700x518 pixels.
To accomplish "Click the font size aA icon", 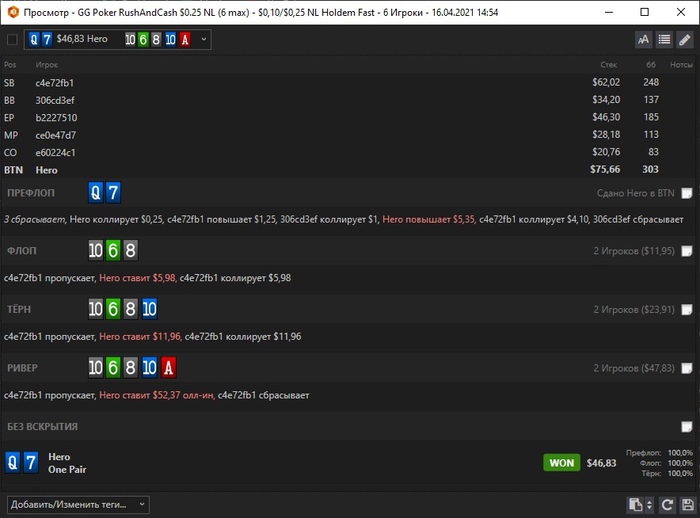I will click(x=643, y=40).
